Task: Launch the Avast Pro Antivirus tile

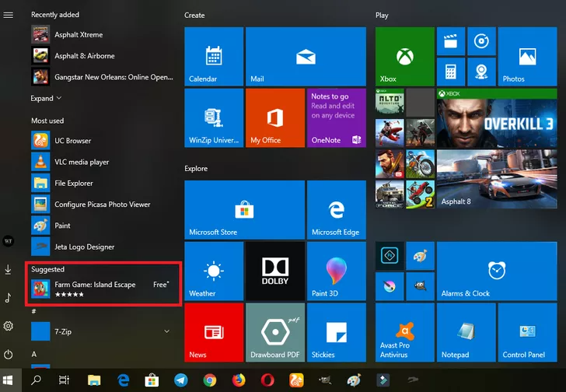Action: click(404, 332)
